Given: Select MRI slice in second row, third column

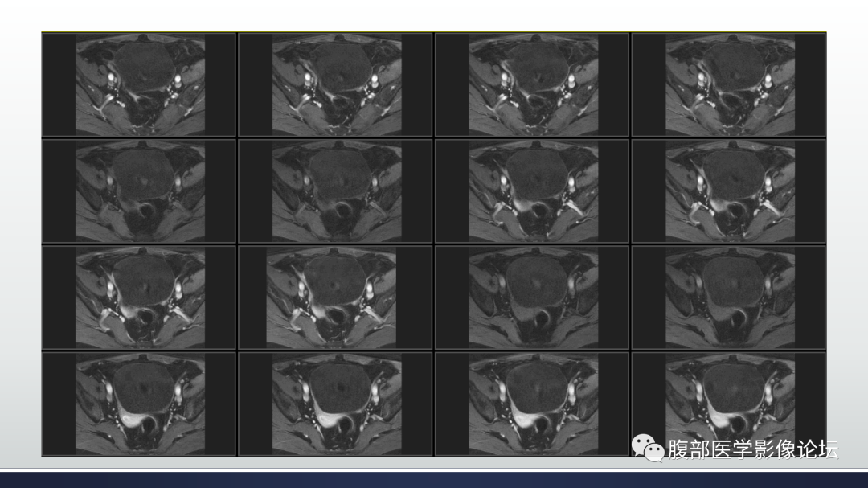Looking at the screenshot, I should [532, 191].
